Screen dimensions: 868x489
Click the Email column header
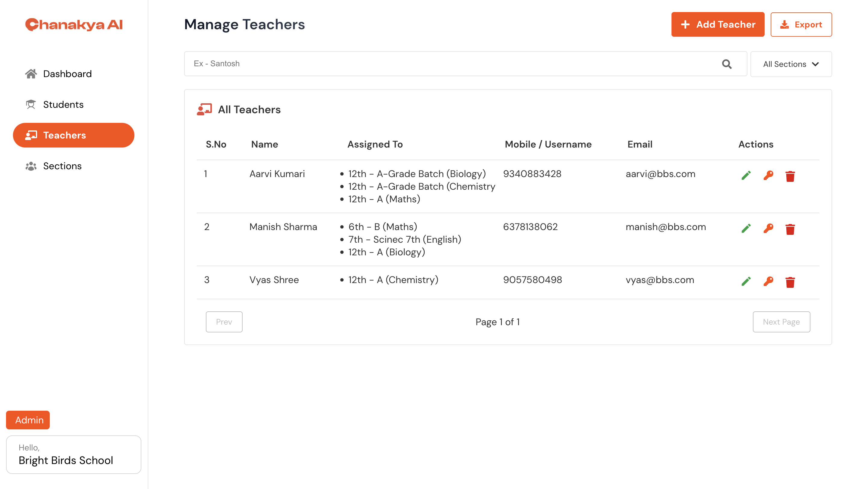[x=640, y=144]
